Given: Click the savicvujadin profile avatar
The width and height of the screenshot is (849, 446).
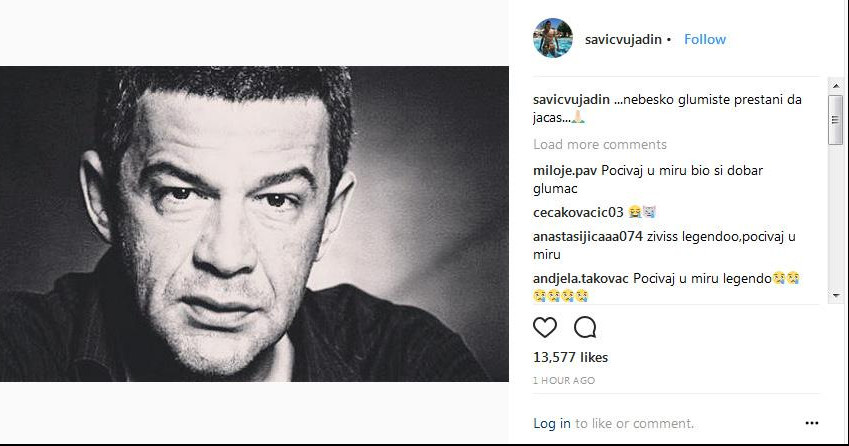Looking at the screenshot, I should click(x=553, y=39).
